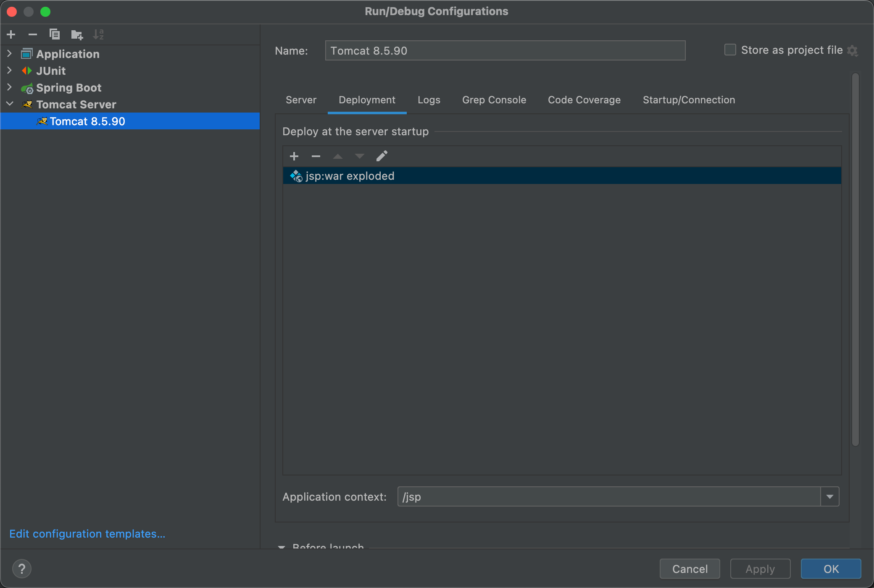Sort configurations alphabetically
The height and width of the screenshot is (588, 874).
point(98,34)
